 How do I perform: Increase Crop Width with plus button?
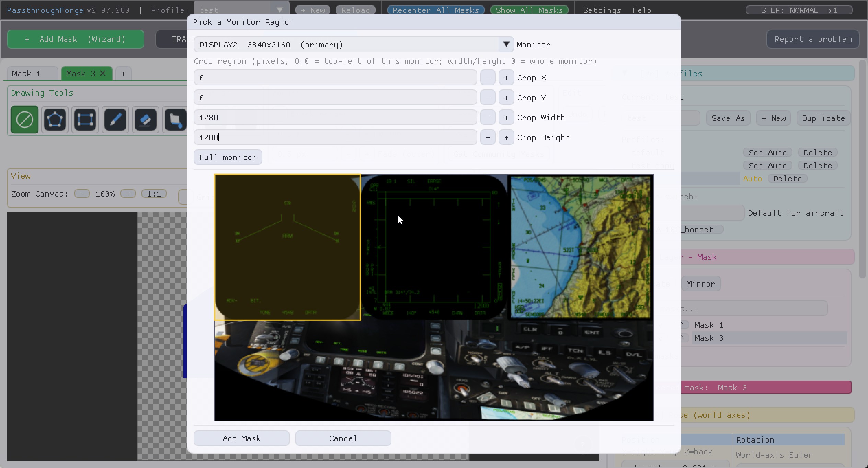pyautogui.click(x=506, y=118)
